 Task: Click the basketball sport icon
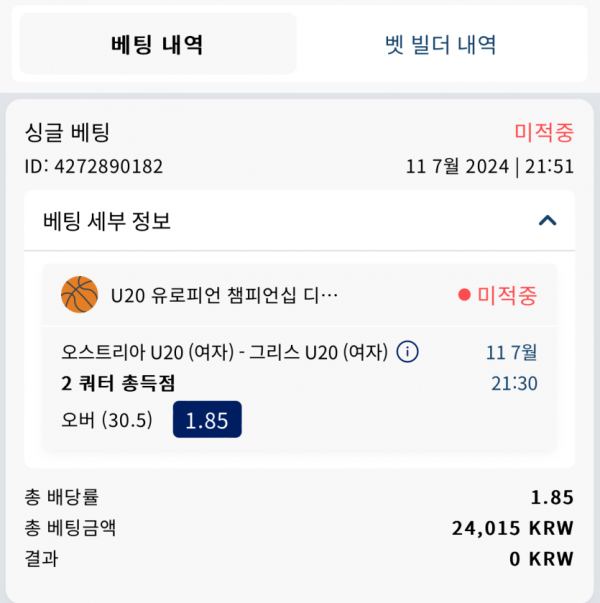[x=80, y=295]
